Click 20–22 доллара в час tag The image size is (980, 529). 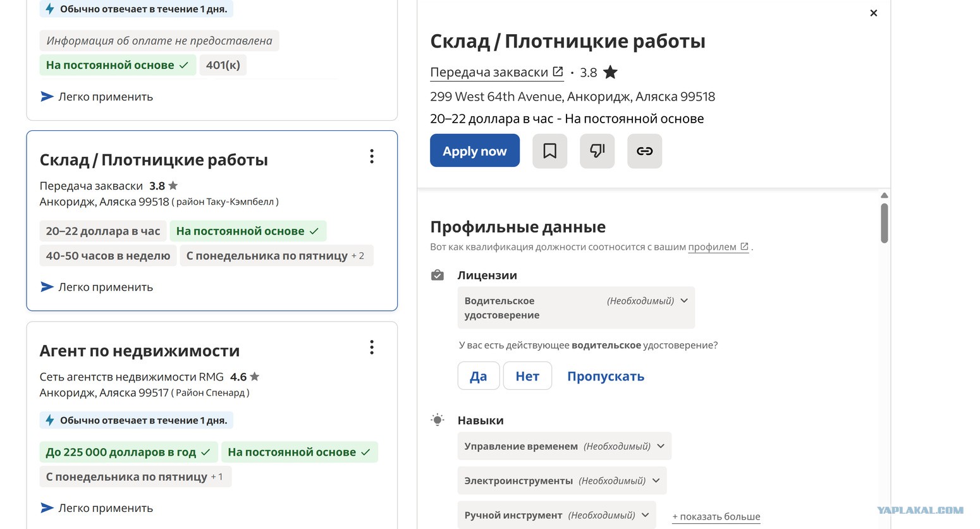(x=103, y=231)
